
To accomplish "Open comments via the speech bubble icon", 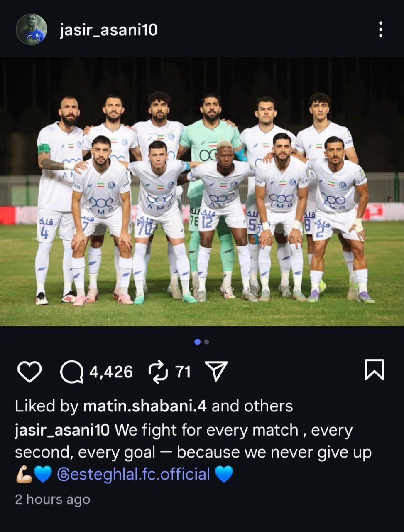I will (x=72, y=371).
